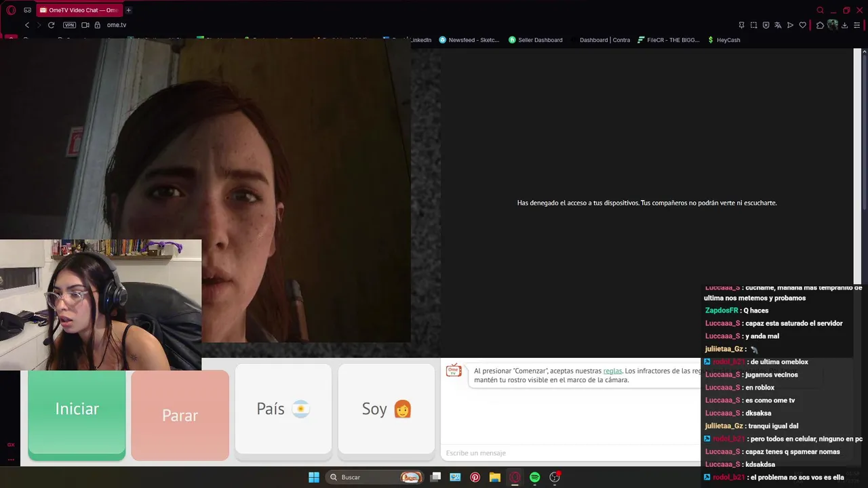Open OBS Studio from the taskbar

click(x=555, y=477)
